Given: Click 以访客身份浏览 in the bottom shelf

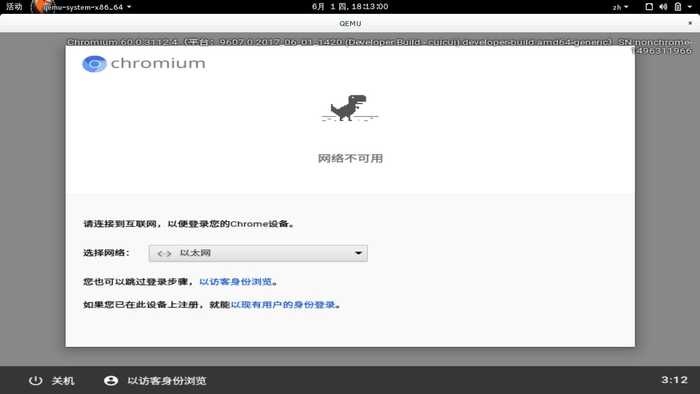Looking at the screenshot, I should pos(167,381).
